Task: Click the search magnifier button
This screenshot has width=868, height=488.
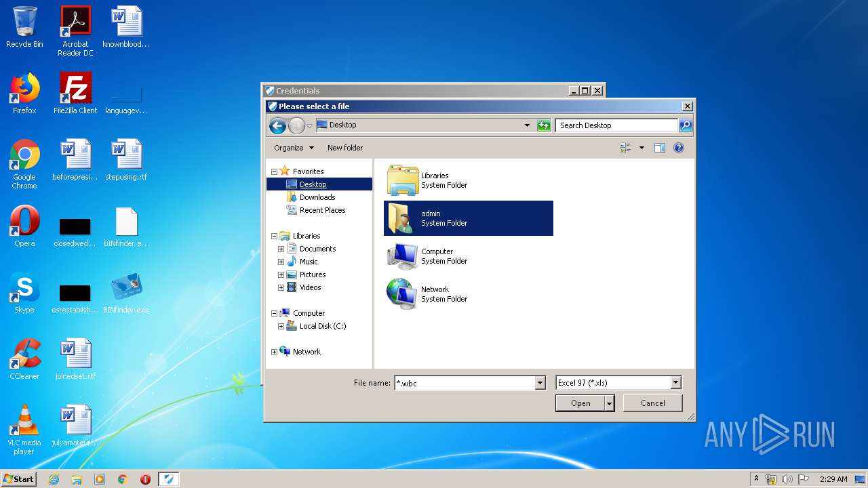Action: [686, 125]
